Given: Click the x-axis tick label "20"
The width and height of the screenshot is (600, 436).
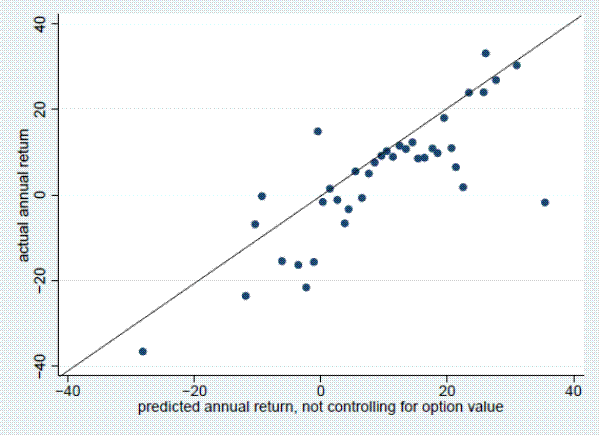Looking at the screenshot, I should click(447, 389).
